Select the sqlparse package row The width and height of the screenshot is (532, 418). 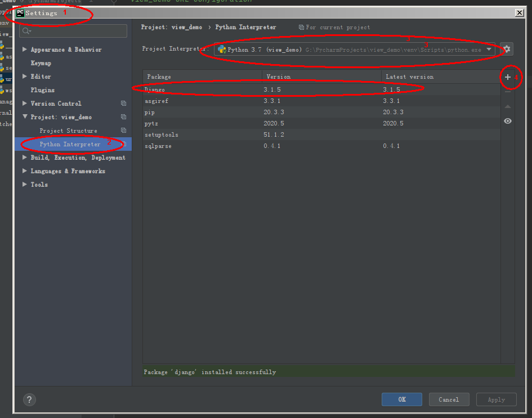321,146
